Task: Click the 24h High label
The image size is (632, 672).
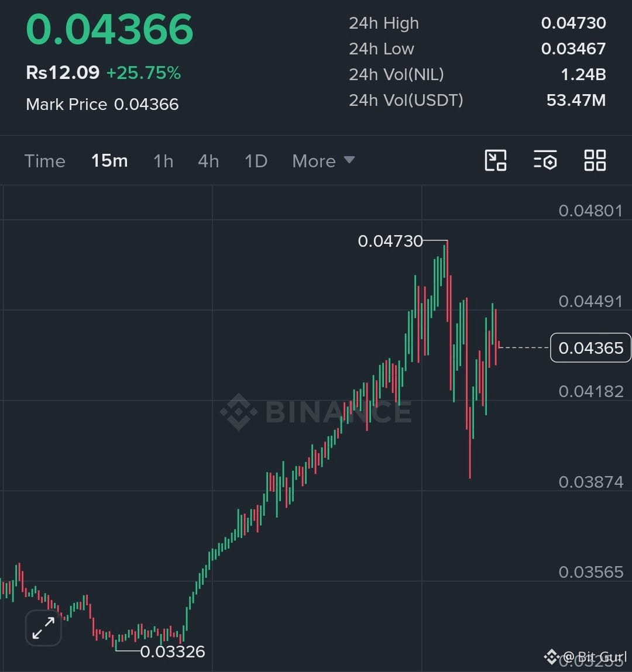Action: point(384,23)
